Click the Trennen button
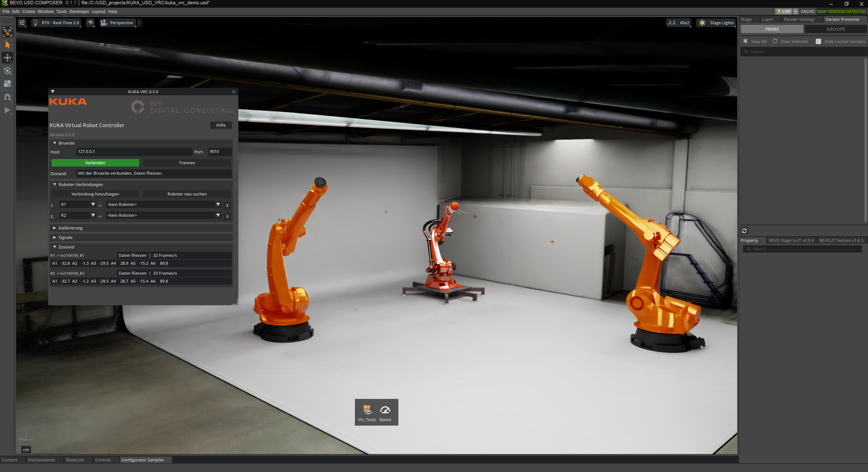Viewport: 868px width, 472px height. [x=187, y=163]
